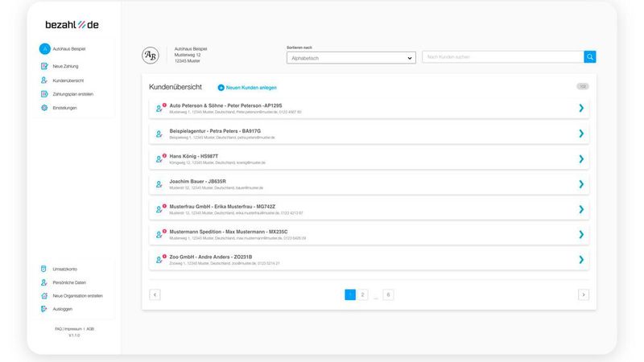Image resolution: width=644 pixels, height=362 pixels.
Task: Click the next page arrow button
Action: pos(584,295)
